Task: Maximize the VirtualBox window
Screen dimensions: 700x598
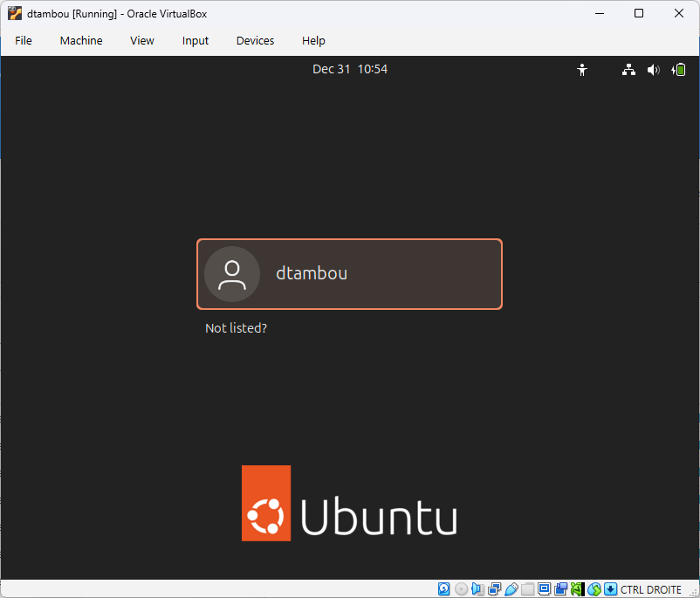Action: tap(639, 13)
